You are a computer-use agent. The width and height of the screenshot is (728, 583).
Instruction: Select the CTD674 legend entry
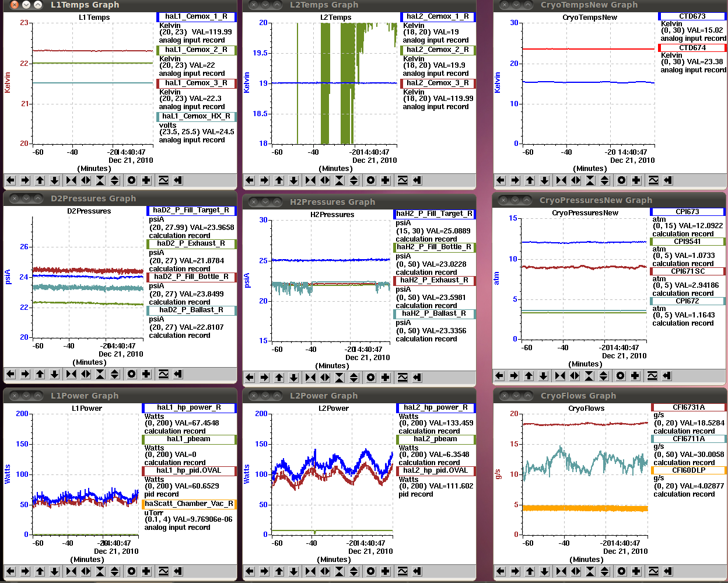(692, 48)
